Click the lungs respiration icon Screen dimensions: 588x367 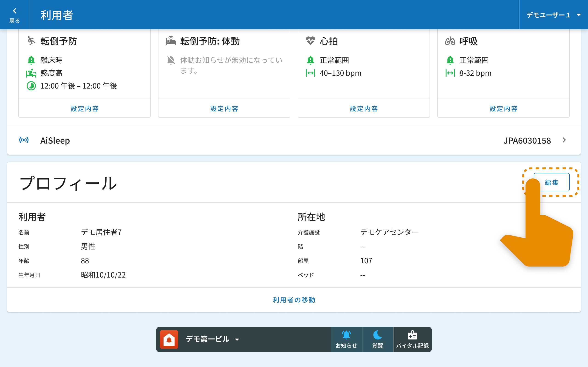click(x=450, y=41)
